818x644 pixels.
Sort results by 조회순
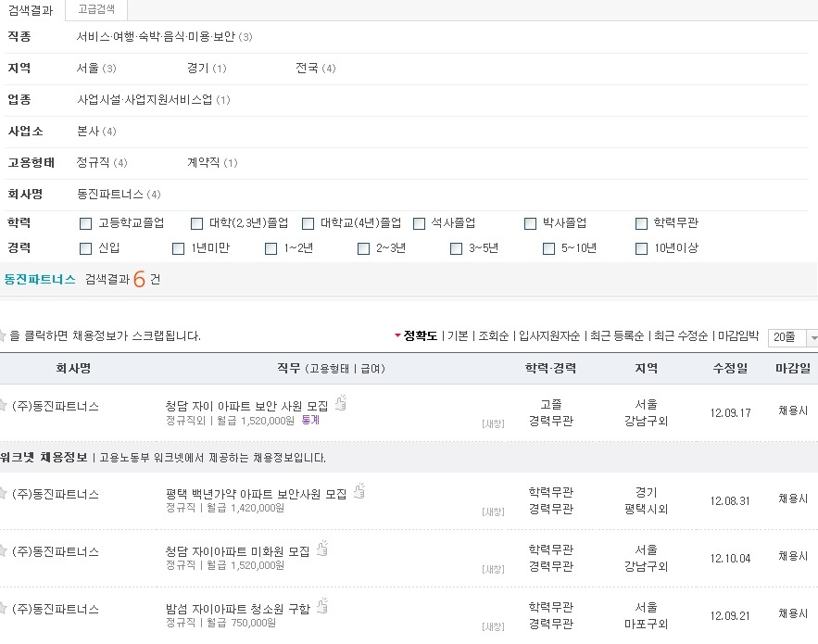click(x=494, y=335)
